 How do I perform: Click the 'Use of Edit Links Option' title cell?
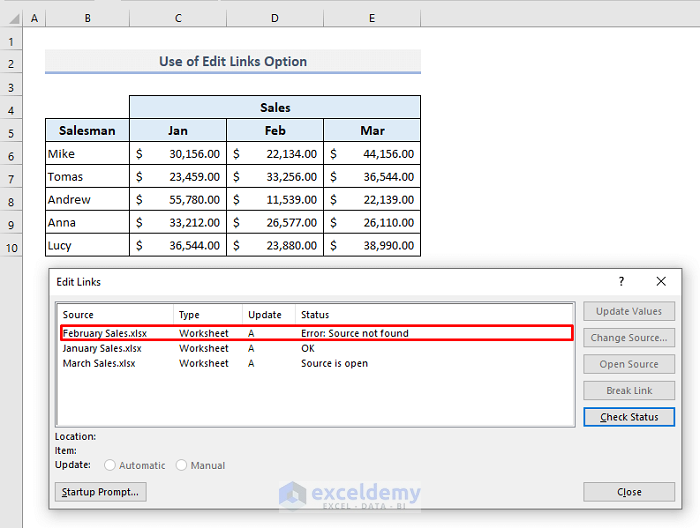pyautogui.click(x=233, y=61)
